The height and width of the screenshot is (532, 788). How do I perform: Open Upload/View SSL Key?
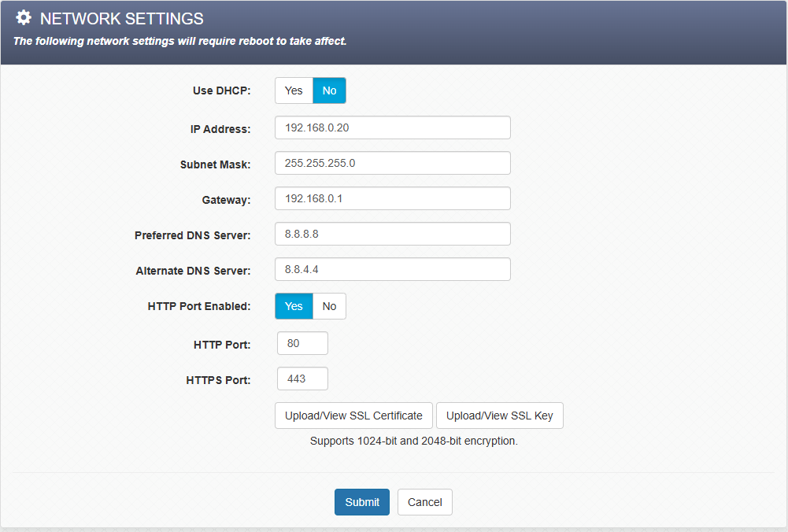[x=499, y=416]
